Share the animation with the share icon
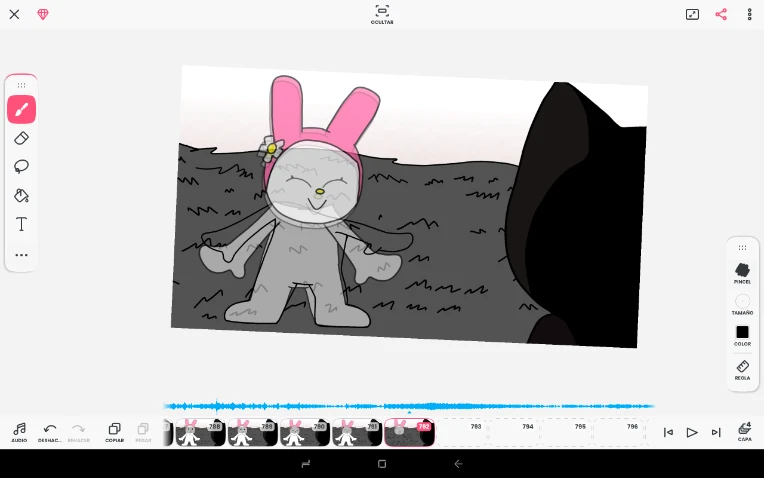 (721, 14)
